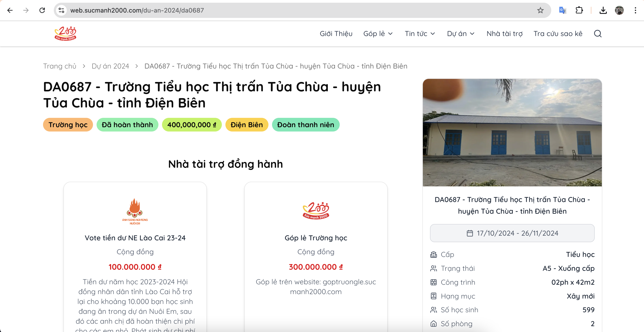Open the search magnifier icon
Screen dimensions: 644x332
[x=597, y=34]
